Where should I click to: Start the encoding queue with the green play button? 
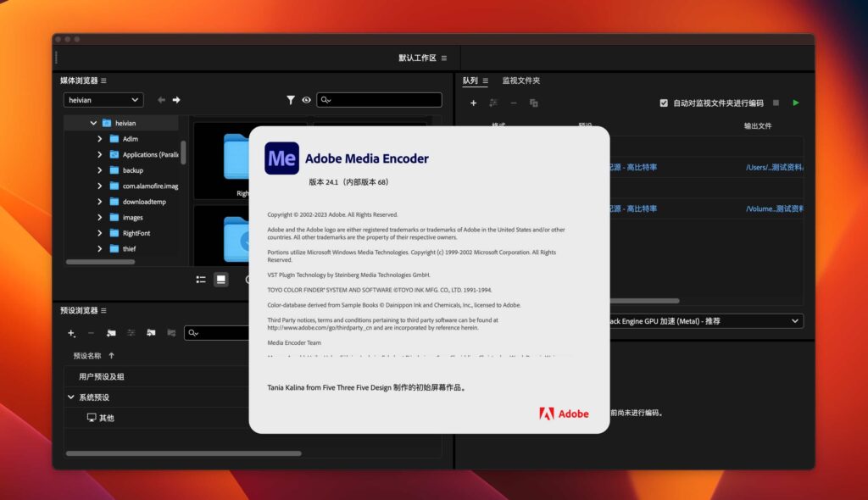[x=795, y=103]
